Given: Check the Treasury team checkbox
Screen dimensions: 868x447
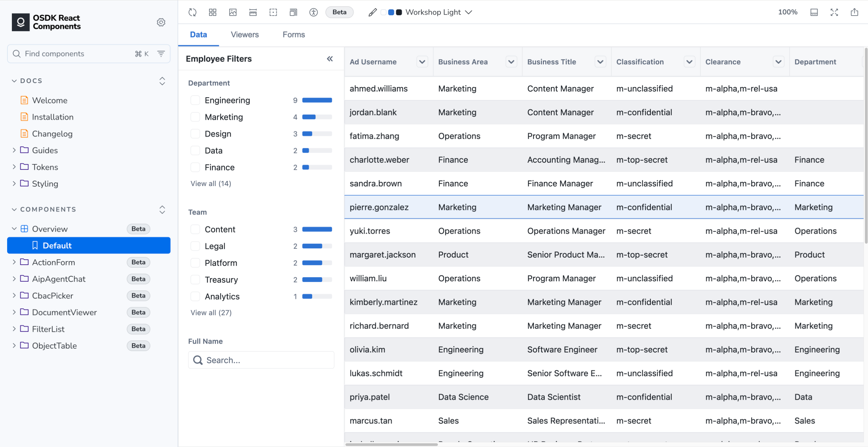Looking at the screenshot, I should tap(195, 279).
